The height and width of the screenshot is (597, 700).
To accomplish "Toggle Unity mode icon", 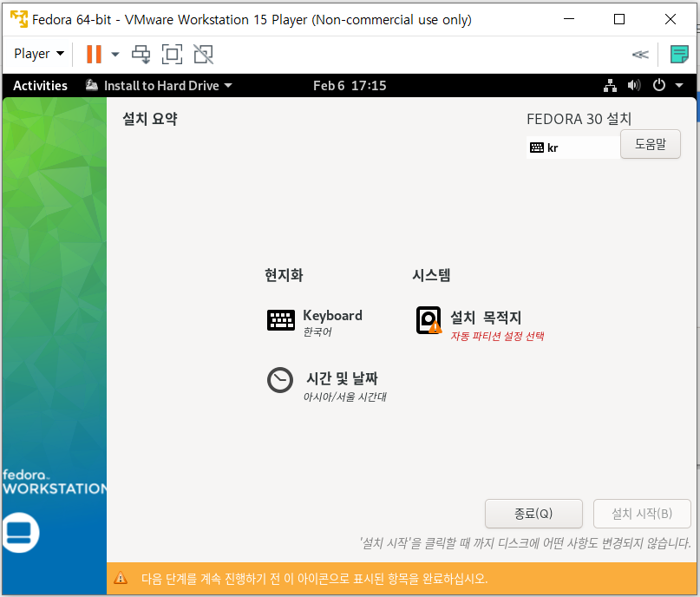I will click(203, 55).
